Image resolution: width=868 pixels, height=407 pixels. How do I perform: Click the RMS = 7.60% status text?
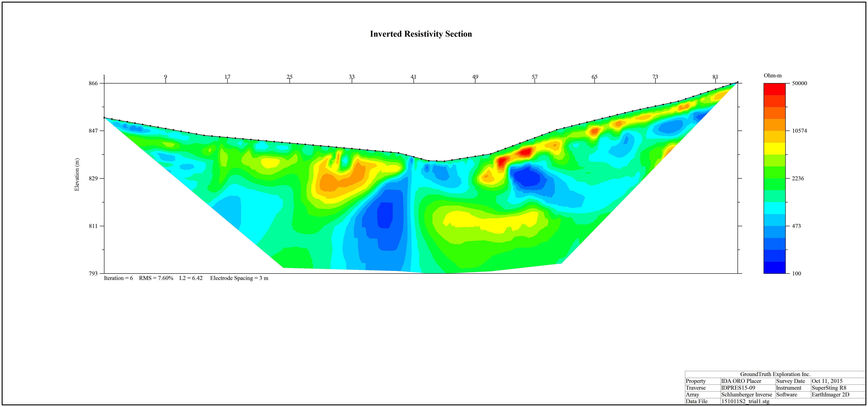[156, 278]
